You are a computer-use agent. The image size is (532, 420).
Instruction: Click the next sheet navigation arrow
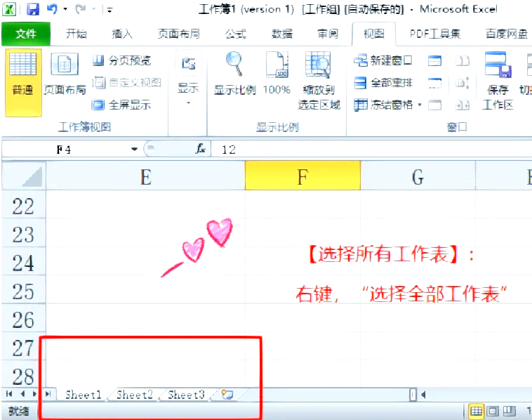[x=34, y=394]
